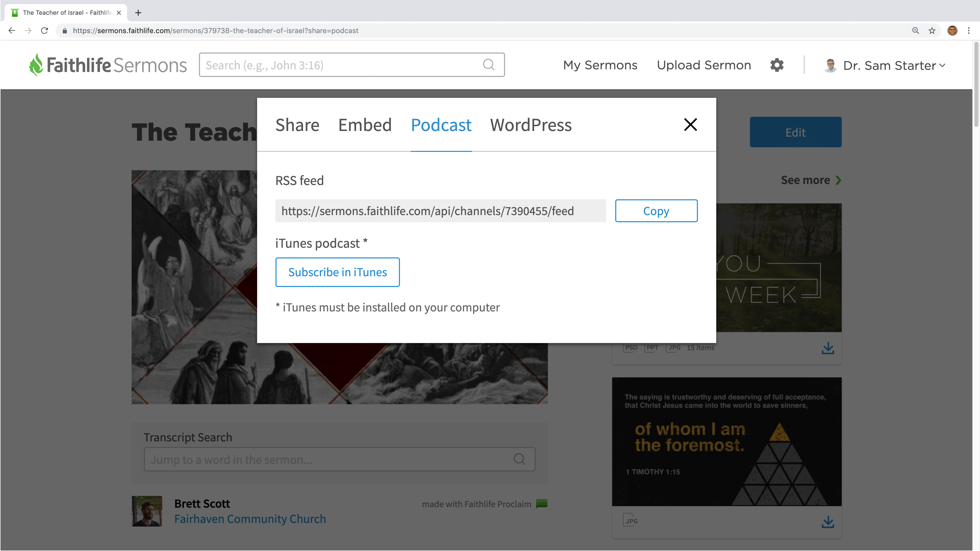Click JPG badge next to 15 items
Image resolution: width=980 pixels, height=551 pixels.
coord(674,348)
